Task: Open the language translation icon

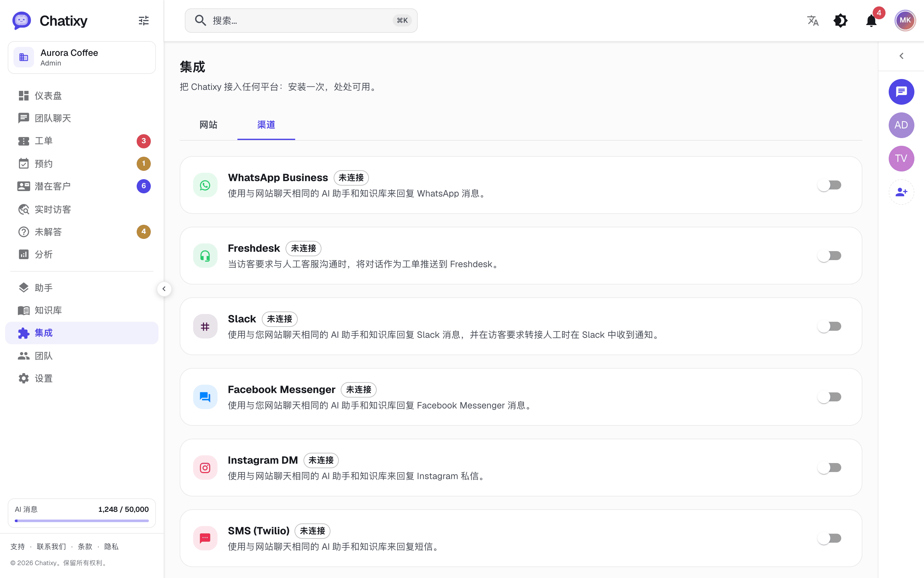Action: [x=812, y=21]
